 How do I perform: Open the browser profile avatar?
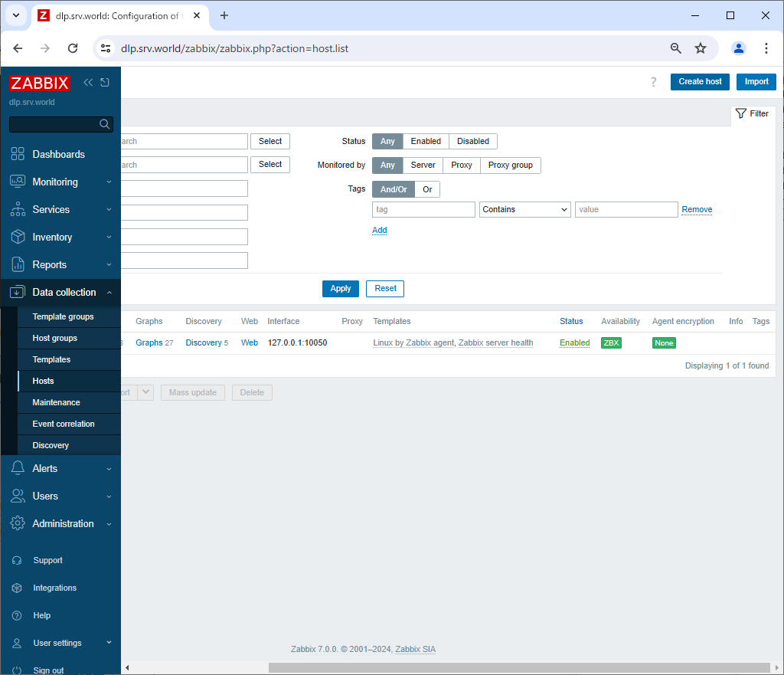click(739, 48)
